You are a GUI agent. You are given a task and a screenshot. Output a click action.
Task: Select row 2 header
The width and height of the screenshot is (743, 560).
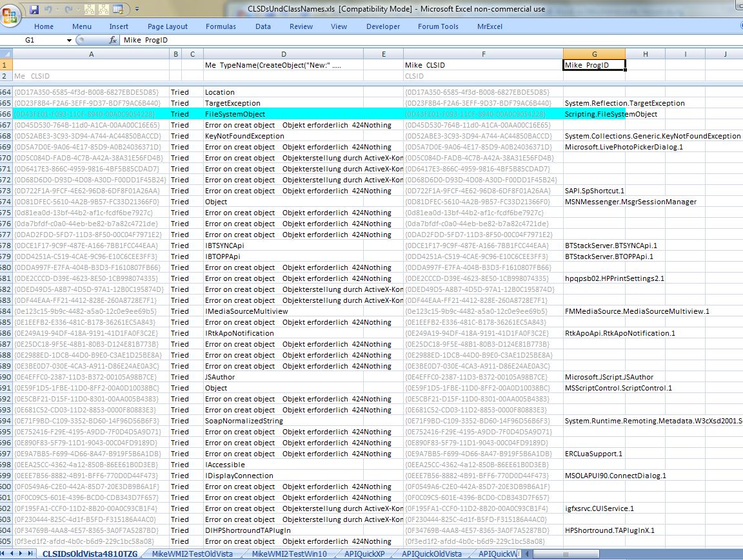(6, 76)
